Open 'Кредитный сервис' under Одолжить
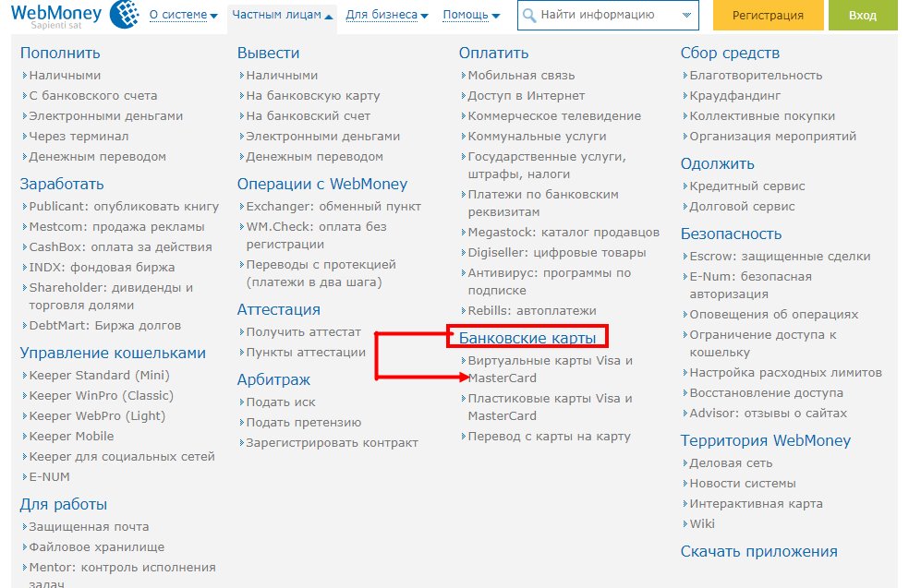 747,186
